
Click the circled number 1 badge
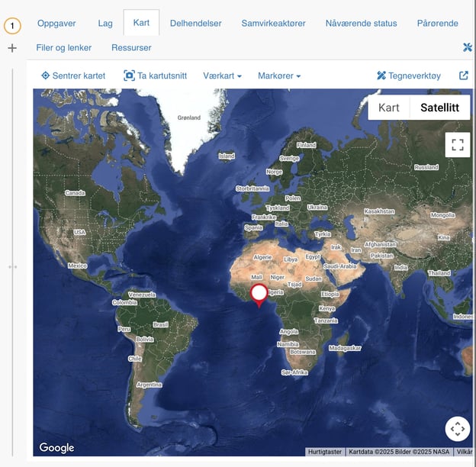tap(12, 26)
